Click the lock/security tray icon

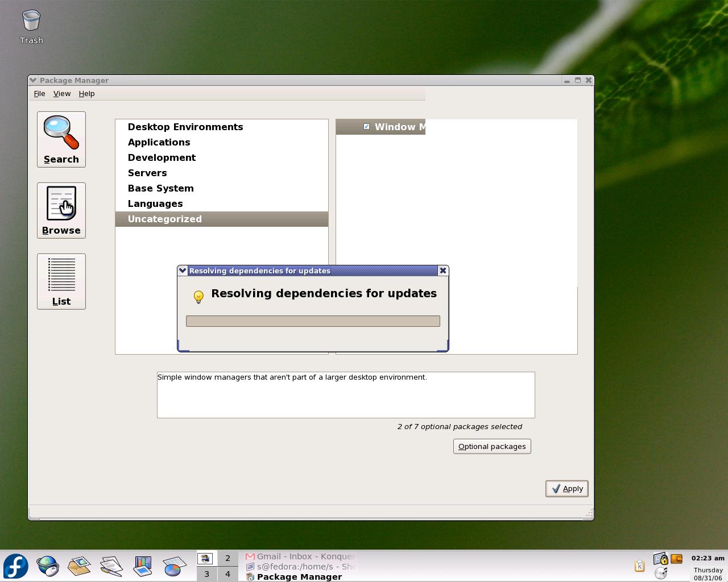coord(660,559)
